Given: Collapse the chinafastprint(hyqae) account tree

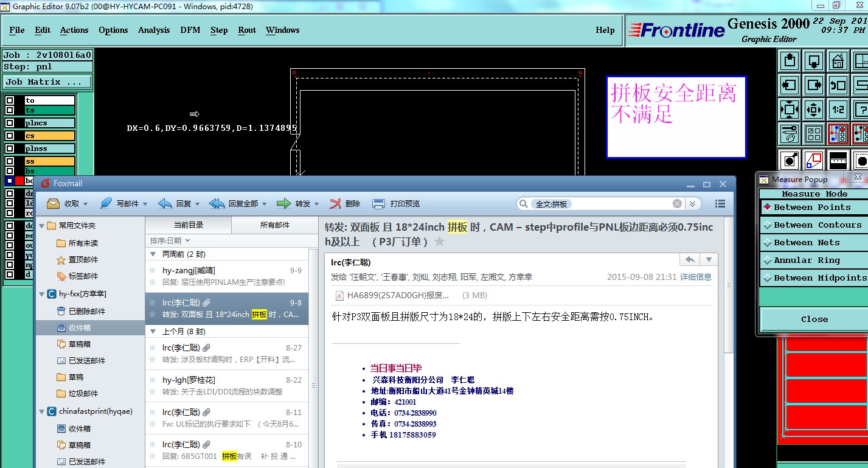Looking at the screenshot, I should click(x=42, y=411).
